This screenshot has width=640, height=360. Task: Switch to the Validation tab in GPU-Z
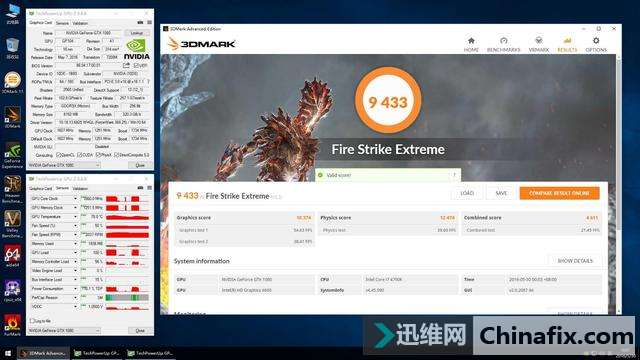(x=80, y=23)
